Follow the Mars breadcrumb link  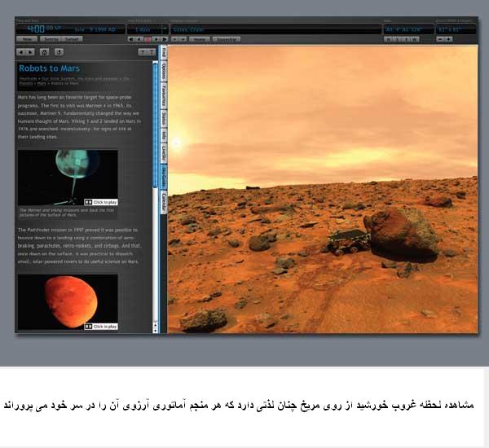click(x=42, y=84)
